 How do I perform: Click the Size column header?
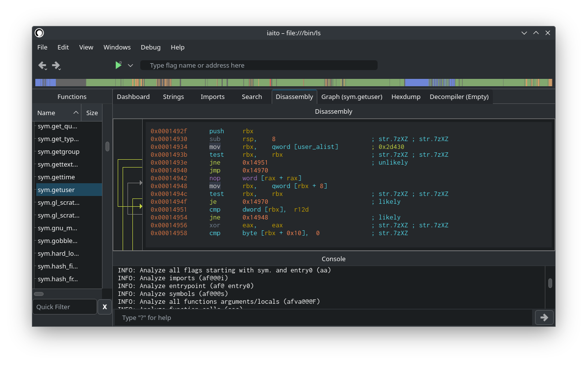(x=92, y=113)
